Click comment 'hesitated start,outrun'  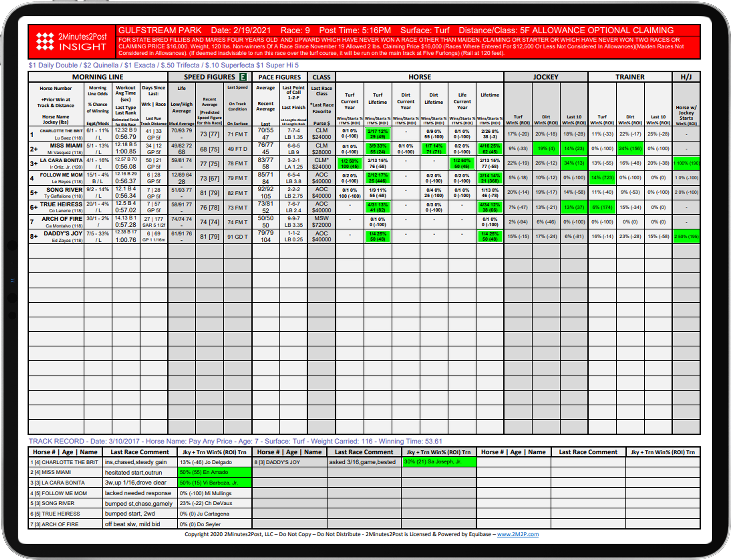(x=133, y=473)
